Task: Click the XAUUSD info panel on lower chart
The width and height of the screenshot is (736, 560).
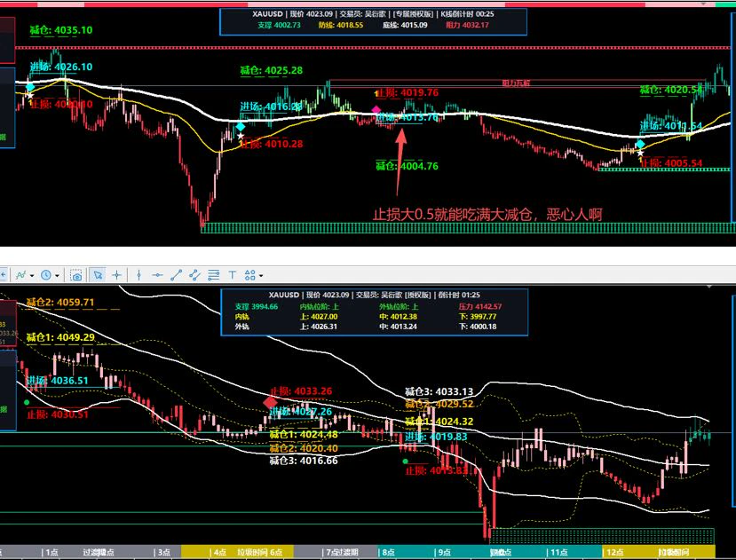Action: tap(374, 312)
